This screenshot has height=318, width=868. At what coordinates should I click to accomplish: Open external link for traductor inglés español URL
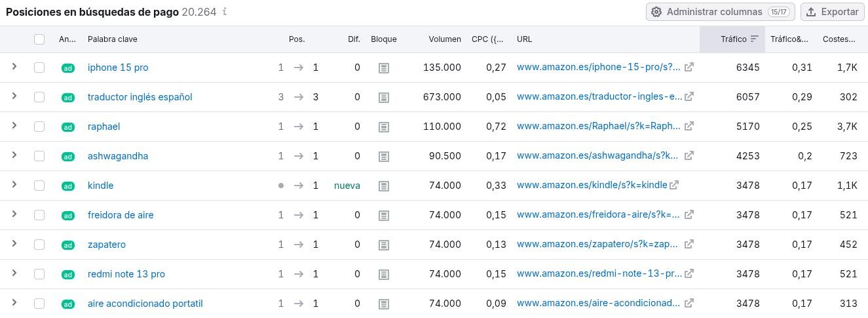click(689, 97)
